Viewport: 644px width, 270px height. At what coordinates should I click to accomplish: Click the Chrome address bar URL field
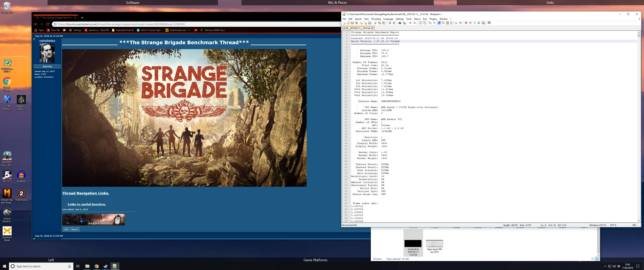click(196, 24)
